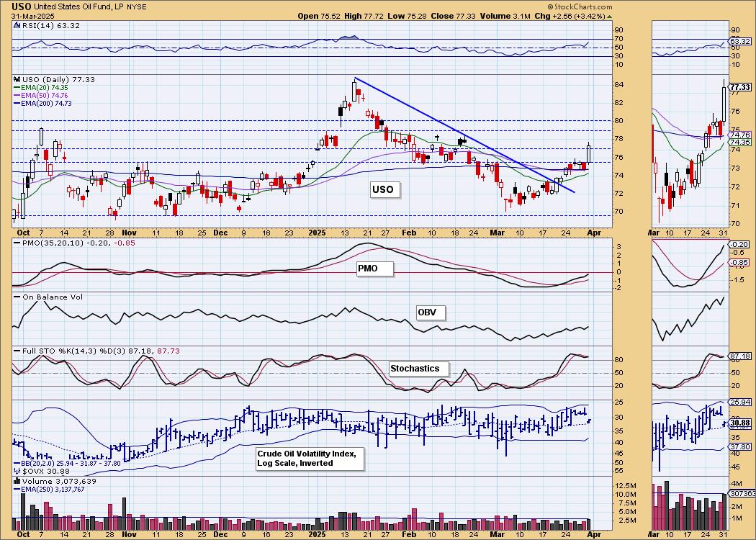Click the EMA(200) 74.73 legend text
The image size is (756, 540).
(x=46, y=103)
